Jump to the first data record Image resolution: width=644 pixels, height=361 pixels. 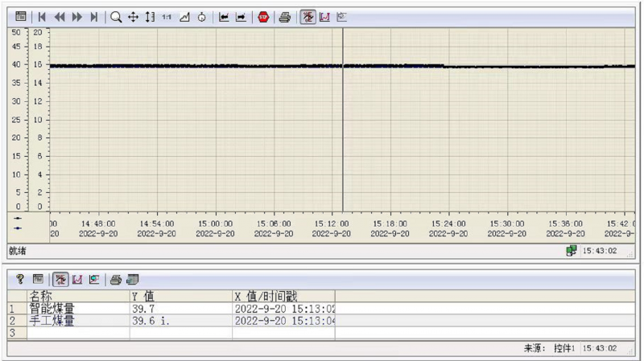(x=42, y=17)
